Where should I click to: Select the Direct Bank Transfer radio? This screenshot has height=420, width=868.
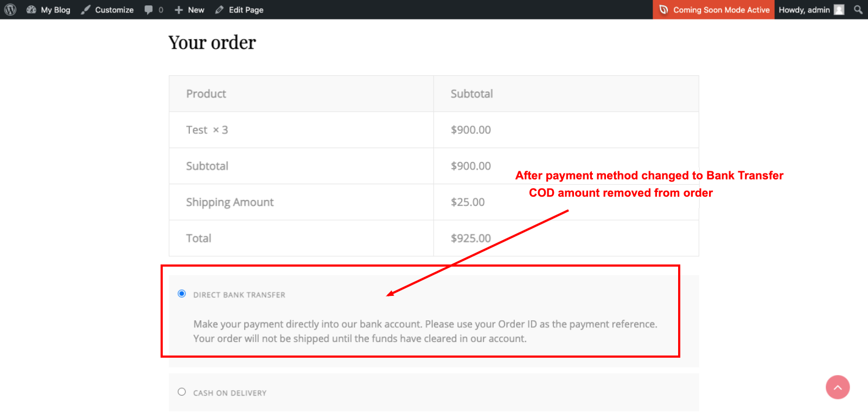[182, 294]
